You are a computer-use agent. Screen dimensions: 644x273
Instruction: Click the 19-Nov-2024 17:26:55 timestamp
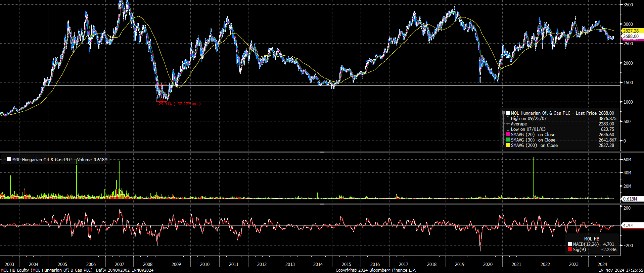[x=621, y=270]
